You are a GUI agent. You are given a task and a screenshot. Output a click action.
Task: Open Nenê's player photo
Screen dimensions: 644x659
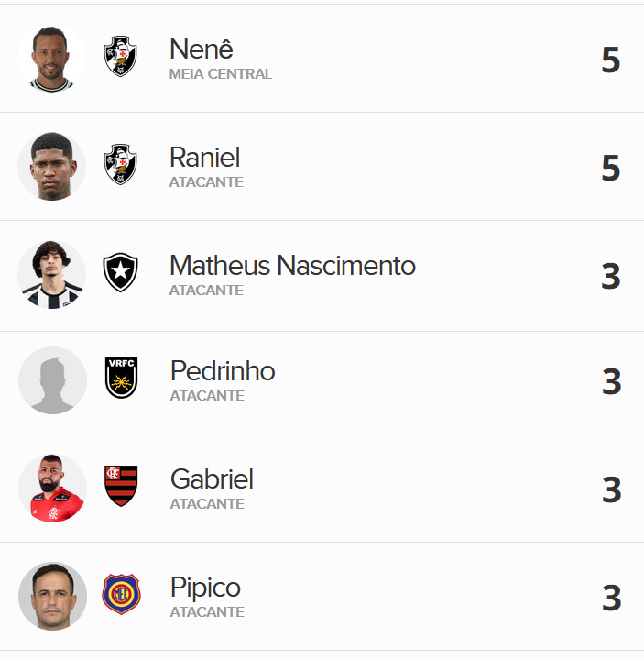(51, 58)
